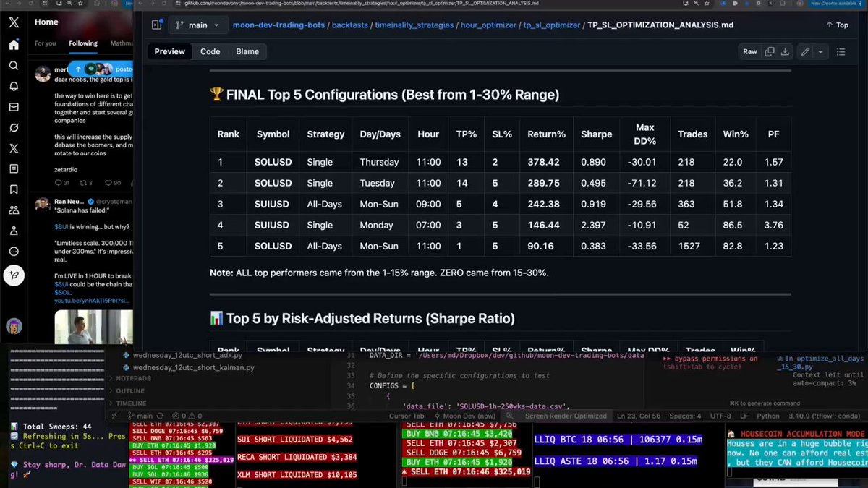Click the Raw button
The height and width of the screenshot is (488, 868).
tap(750, 51)
